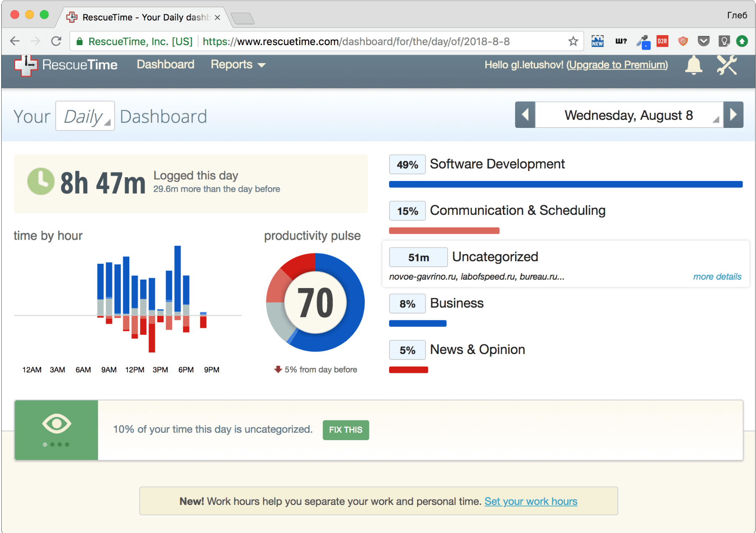The height and width of the screenshot is (533, 756).
Task: Open the Business category
Action: pos(456,303)
